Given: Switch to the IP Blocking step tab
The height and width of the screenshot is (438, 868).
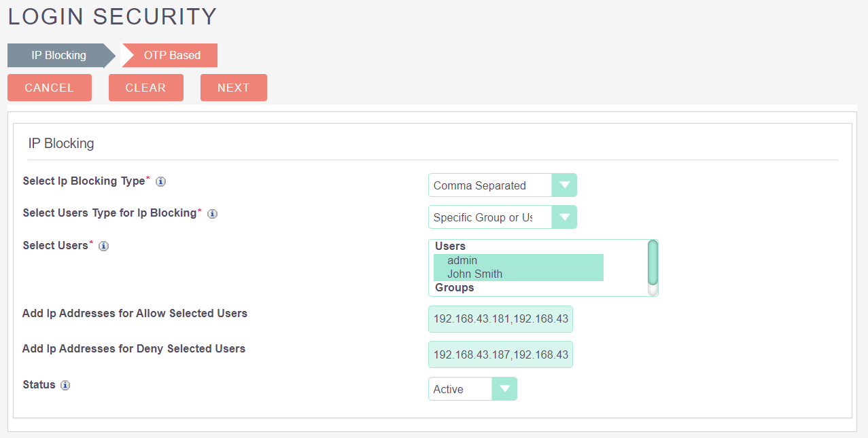Looking at the screenshot, I should pyautogui.click(x=58, y=56).
